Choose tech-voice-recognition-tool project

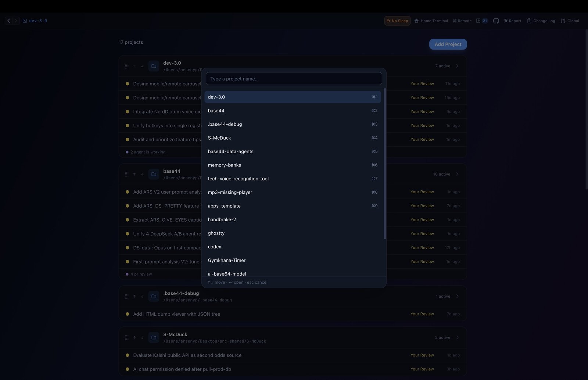(x=293, y=179)
